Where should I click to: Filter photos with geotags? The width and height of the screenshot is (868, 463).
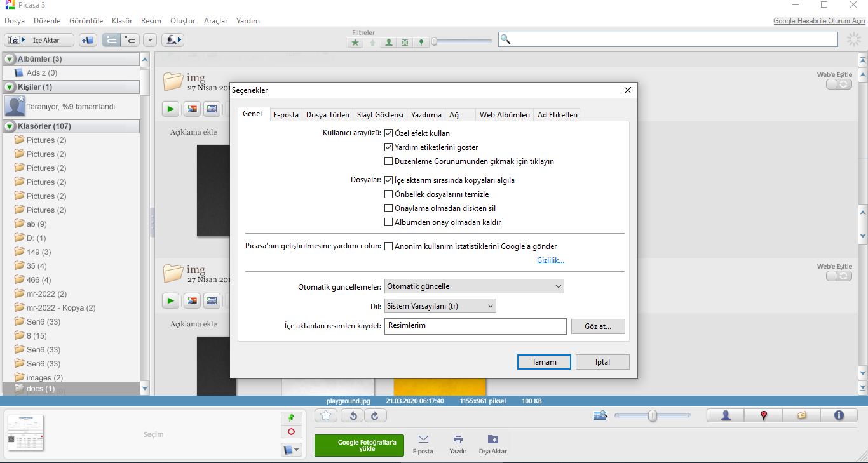click(421, 43)
